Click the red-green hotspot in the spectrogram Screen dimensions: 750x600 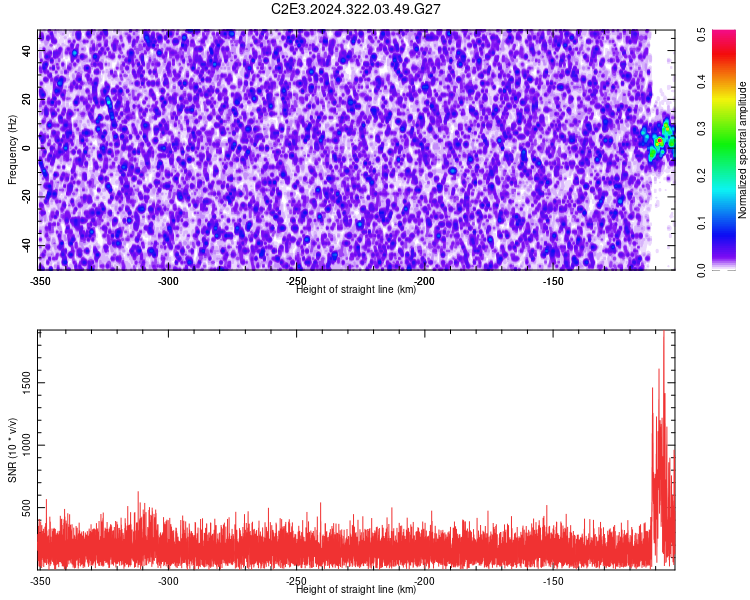point(659,141)
